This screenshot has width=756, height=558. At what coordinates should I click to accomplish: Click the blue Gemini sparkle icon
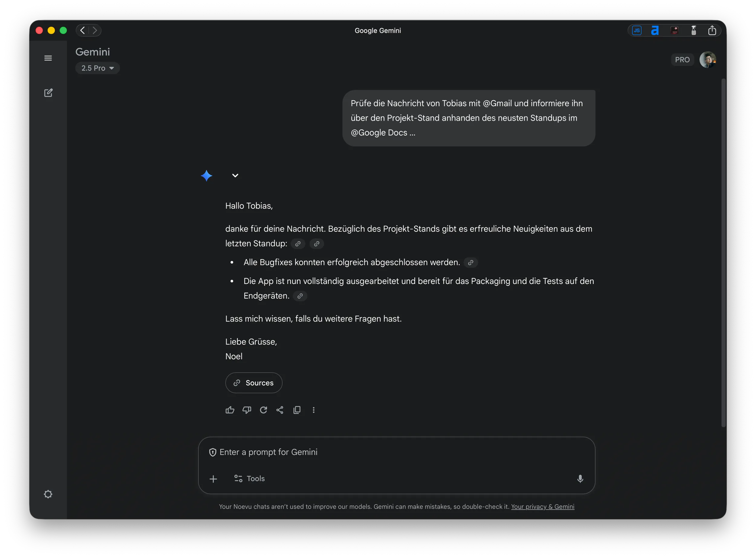click(x=206, y=176)
